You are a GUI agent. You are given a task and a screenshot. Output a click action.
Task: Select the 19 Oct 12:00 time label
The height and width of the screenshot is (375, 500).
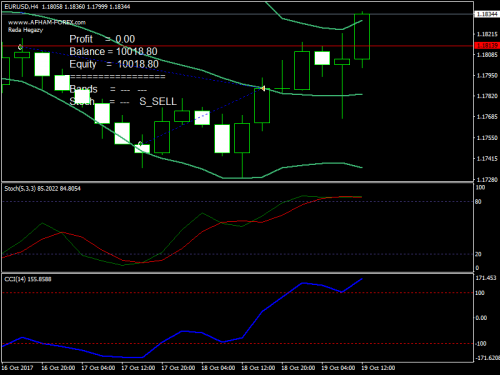tap(378, 368)
